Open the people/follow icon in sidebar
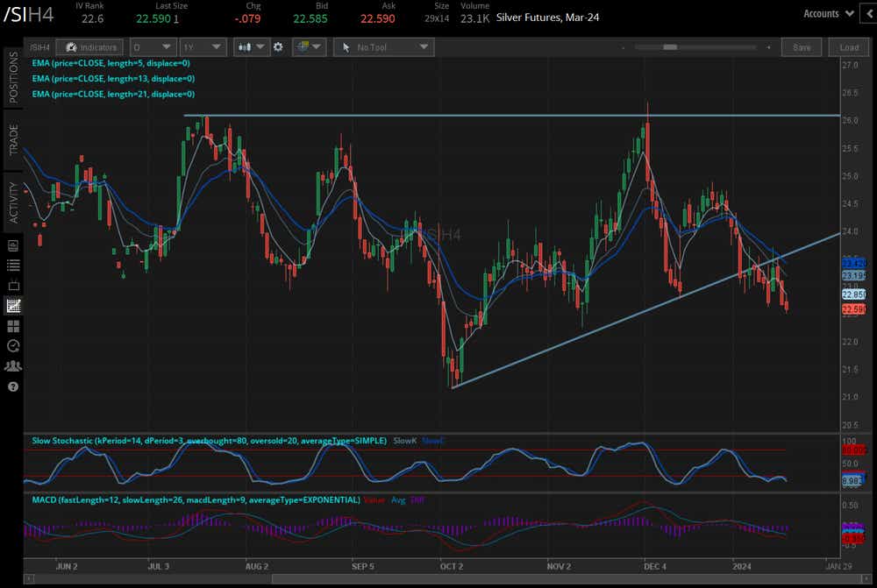Screen dimensions: 877x588 click(13, 366)
